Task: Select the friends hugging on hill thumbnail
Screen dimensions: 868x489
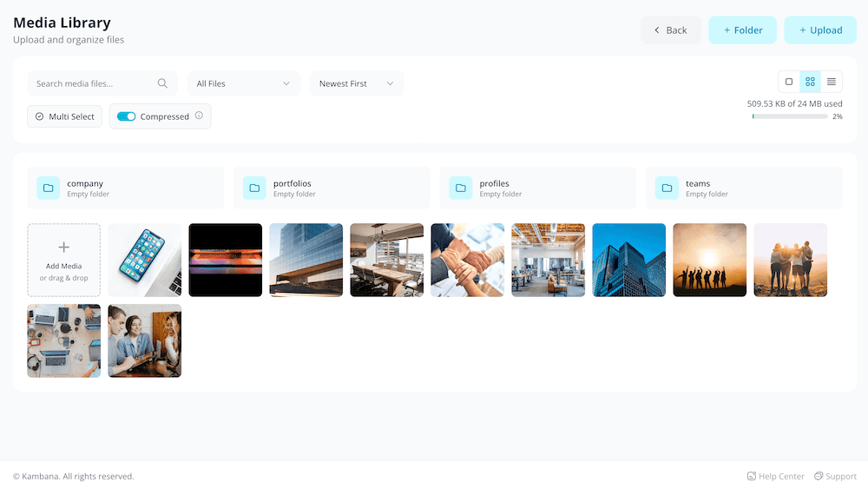Action: tap(791, 261)
